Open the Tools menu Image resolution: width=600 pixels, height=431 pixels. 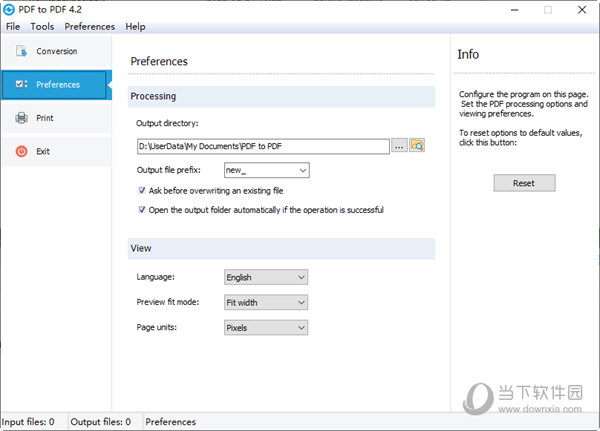click(x=42, y=26)
